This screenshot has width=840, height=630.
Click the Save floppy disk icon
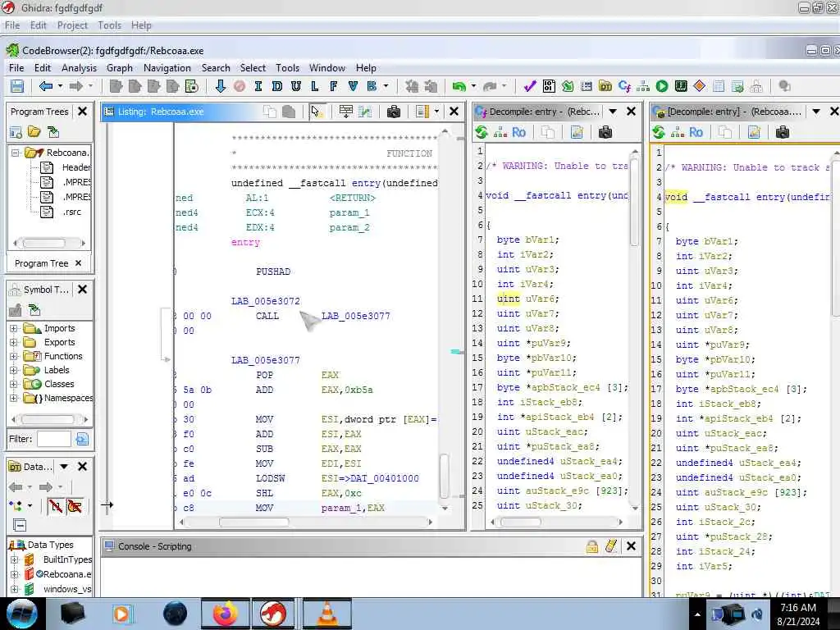[17, 86]
